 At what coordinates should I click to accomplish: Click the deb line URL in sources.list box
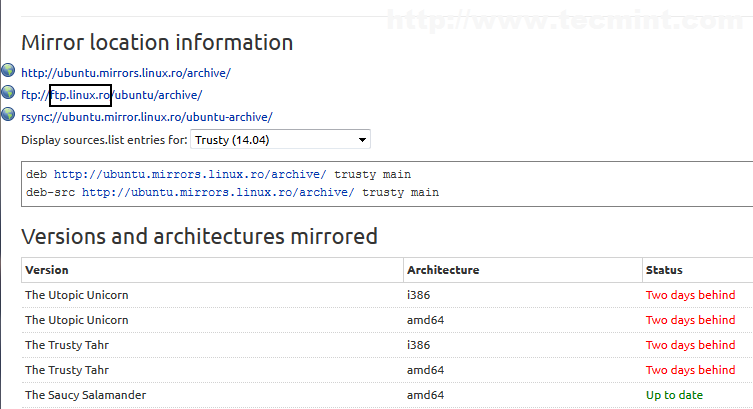click(190, 174)
